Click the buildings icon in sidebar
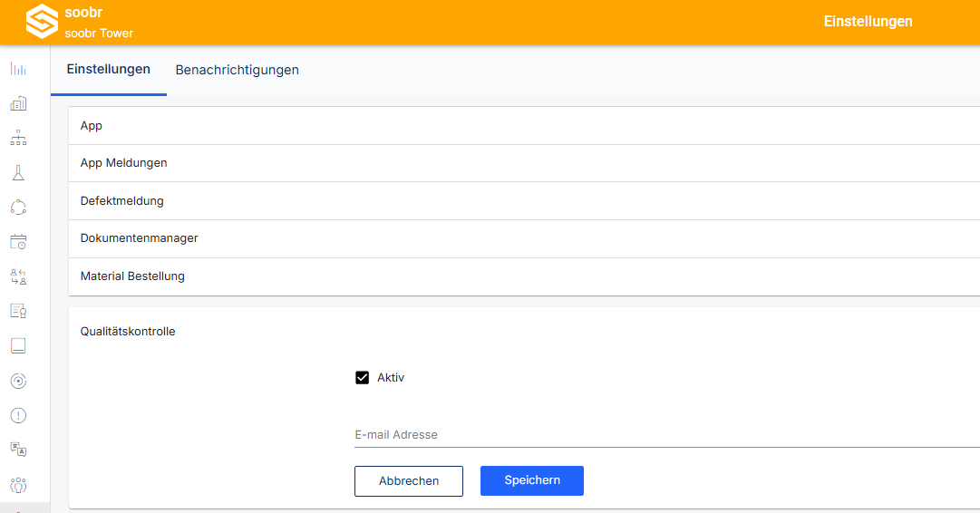Screen dimensions: 980x513 [x=18, y=103]
